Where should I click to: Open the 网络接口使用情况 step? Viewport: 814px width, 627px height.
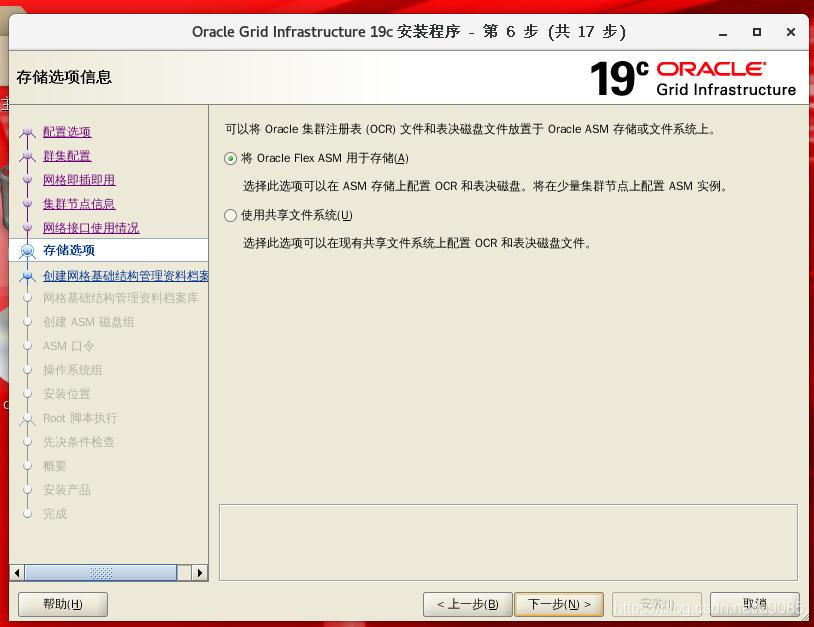coord(91,227)
